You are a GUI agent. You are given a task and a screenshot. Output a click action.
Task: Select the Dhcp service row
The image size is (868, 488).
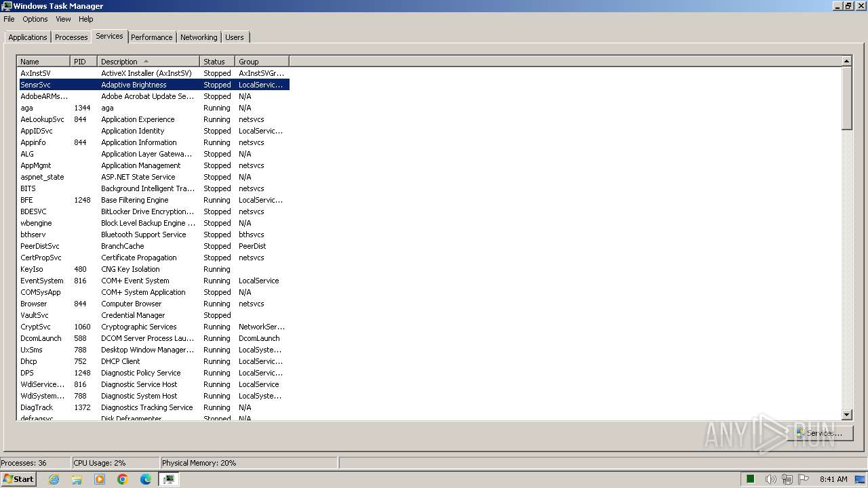point(154,361)
